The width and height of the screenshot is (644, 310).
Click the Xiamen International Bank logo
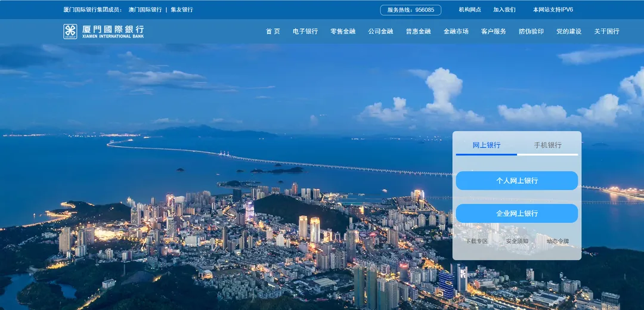coord(104,31)
